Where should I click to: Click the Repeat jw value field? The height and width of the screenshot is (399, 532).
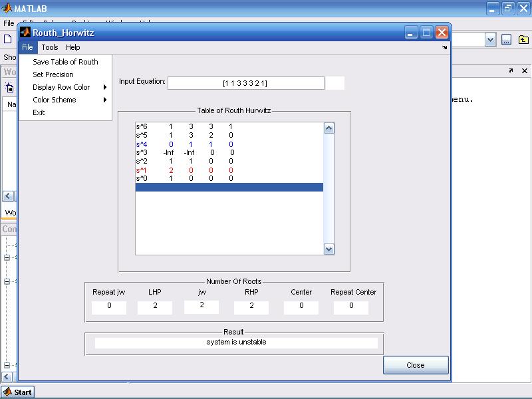(x=109, y=307)
